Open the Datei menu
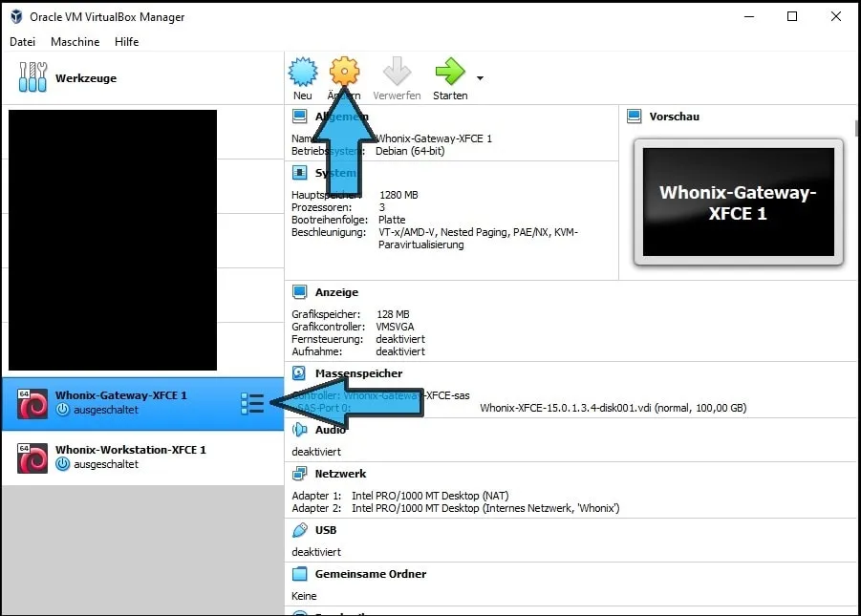 click(23, 42)
